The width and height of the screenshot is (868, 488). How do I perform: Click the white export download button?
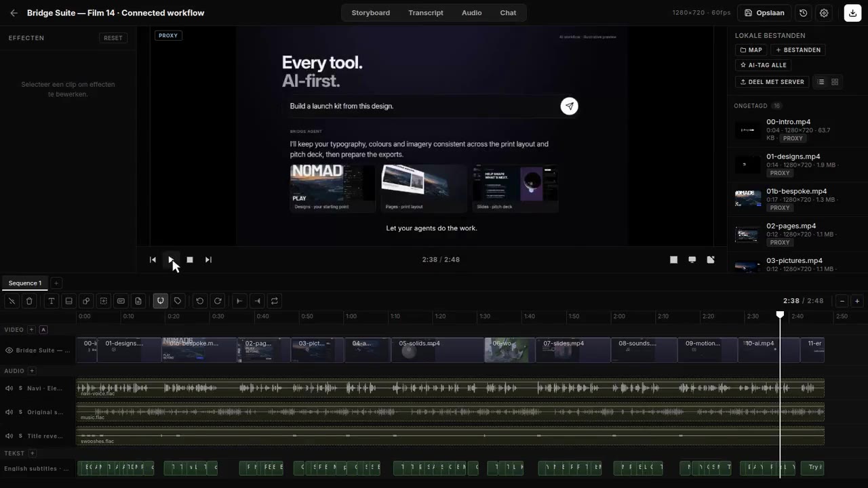[x=852, y=13]
